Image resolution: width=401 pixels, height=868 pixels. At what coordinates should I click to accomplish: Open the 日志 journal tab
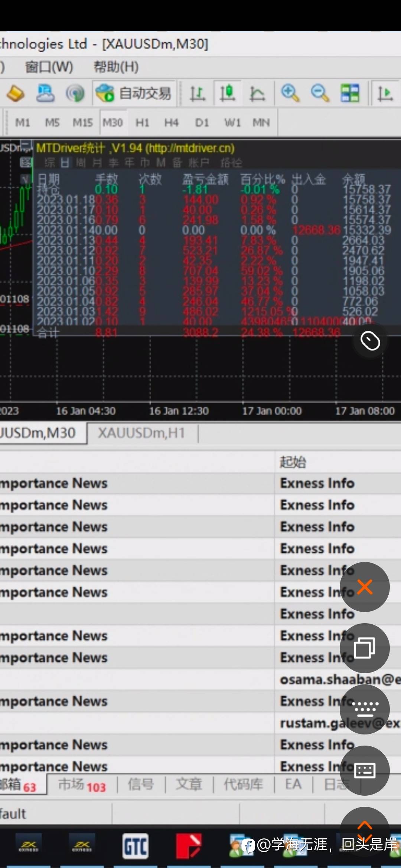pos(336,785)
